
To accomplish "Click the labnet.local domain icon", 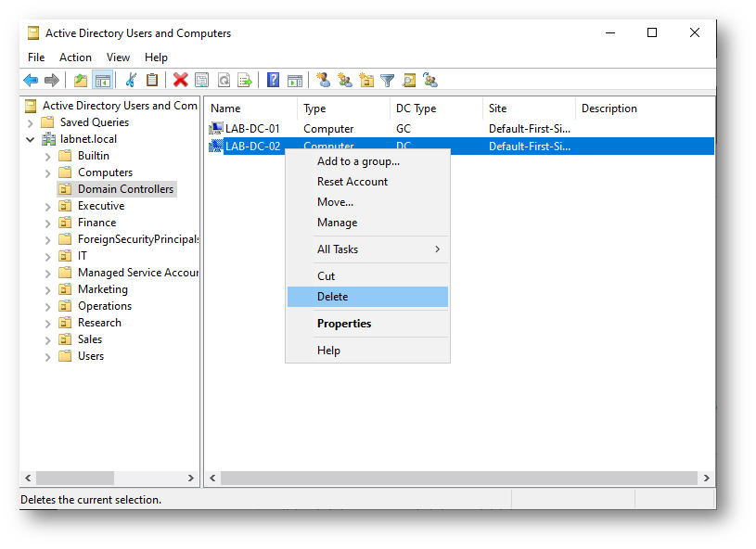I will click(x=48, y=139).
